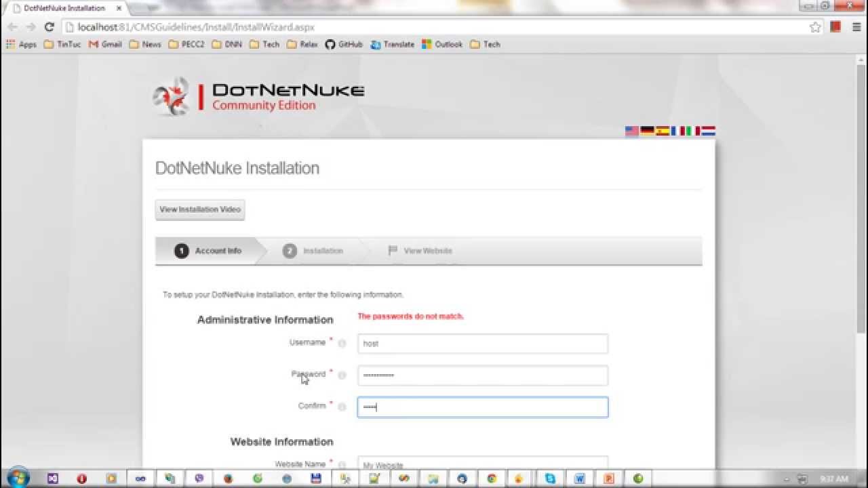Click in the Confirm password field

tap(483, 407)
